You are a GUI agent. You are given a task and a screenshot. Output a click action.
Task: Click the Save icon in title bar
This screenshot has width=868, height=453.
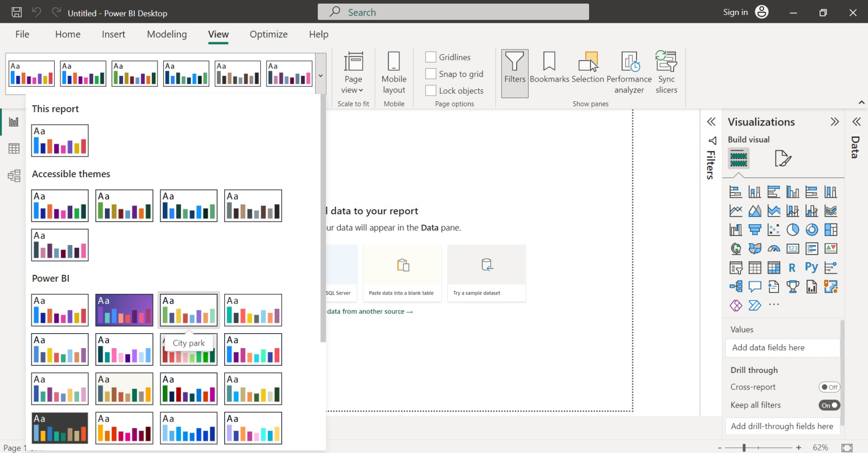17,12
